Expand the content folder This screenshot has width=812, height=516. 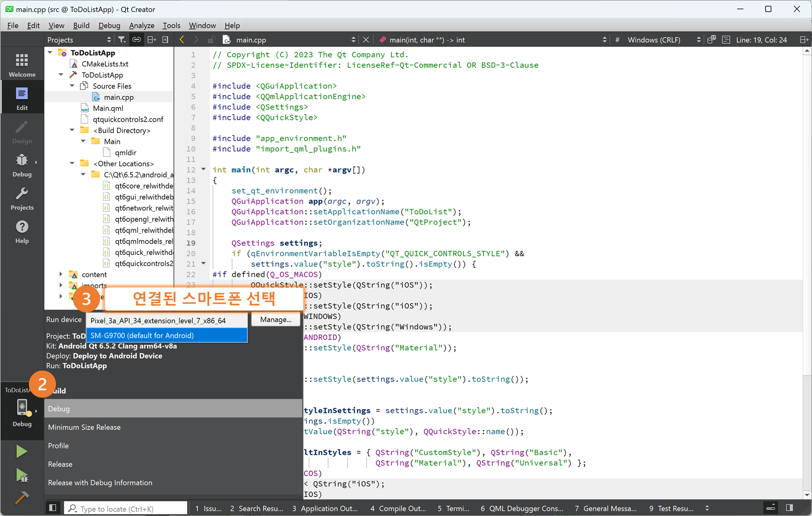tap(61, 274)
